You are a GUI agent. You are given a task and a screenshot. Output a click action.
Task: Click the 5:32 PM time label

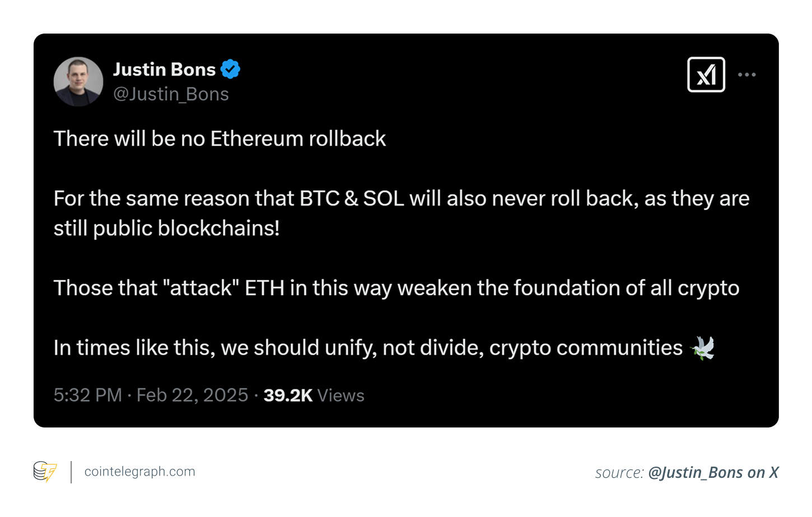[87, 395]
